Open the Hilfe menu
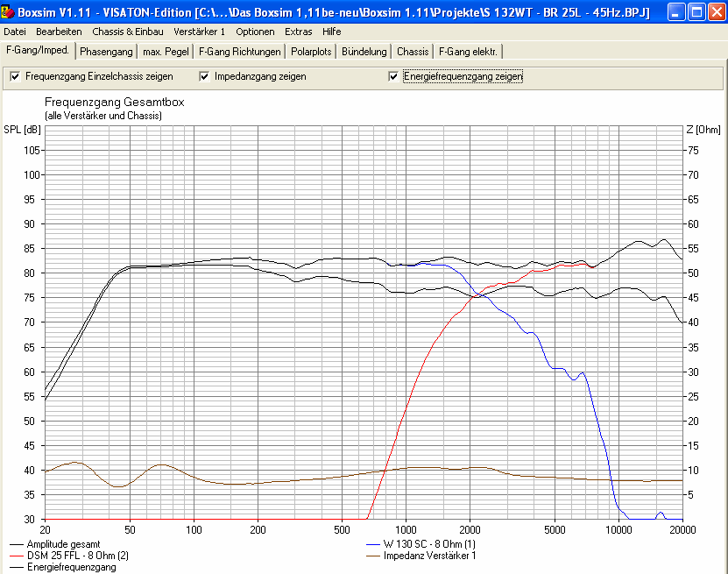 331,32
